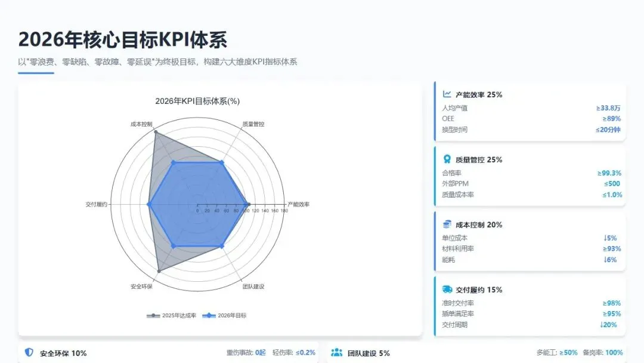Image resolution: width=644 pixels, height=363 pixels.
Task: Click the 成本控制 20% card heading
Action: click(x=479, y=224)
